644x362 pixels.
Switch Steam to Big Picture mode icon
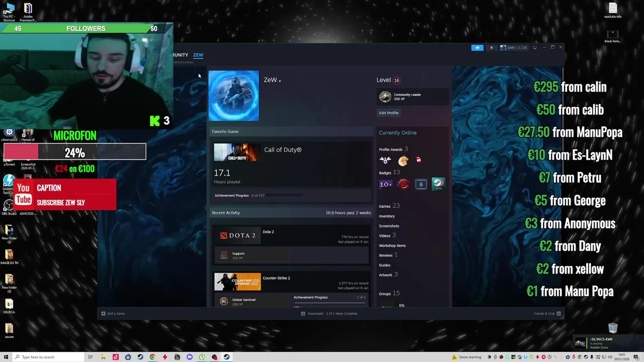[535, 48]
